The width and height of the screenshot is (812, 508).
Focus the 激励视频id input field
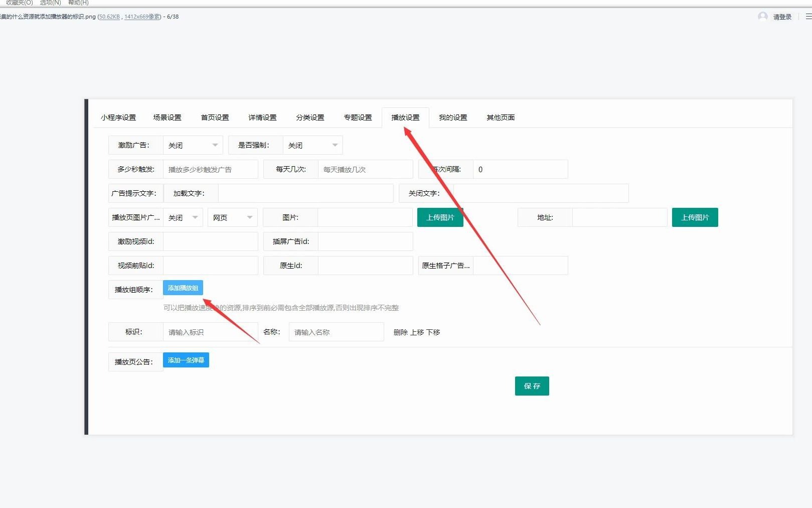point(211,241)
